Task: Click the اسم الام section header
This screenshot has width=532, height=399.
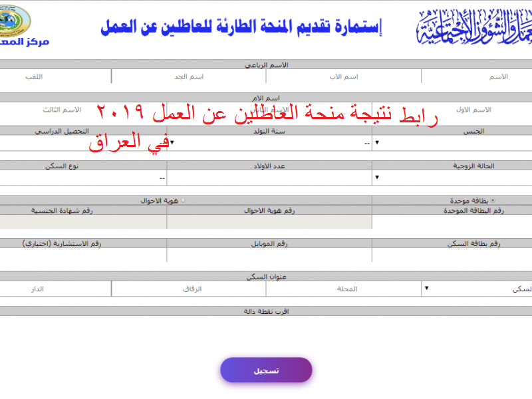Action: coord(266,98)
